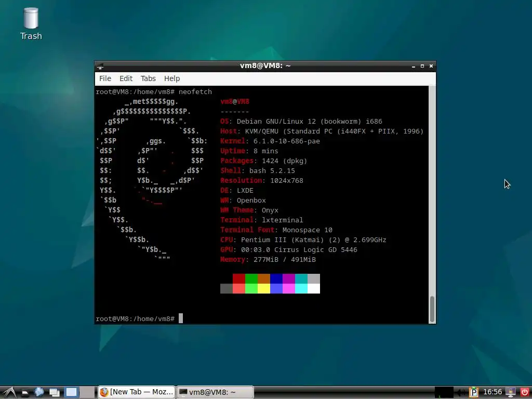This screenshot has height=399, width=532.
Task: Close the terminal window
Action: click(x=431, y=66)
